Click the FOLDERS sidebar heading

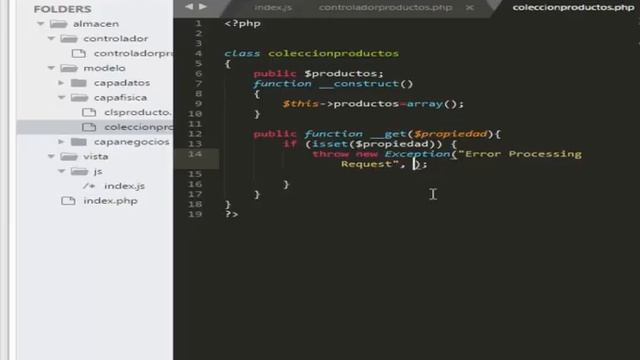click(x=62, y=9)
